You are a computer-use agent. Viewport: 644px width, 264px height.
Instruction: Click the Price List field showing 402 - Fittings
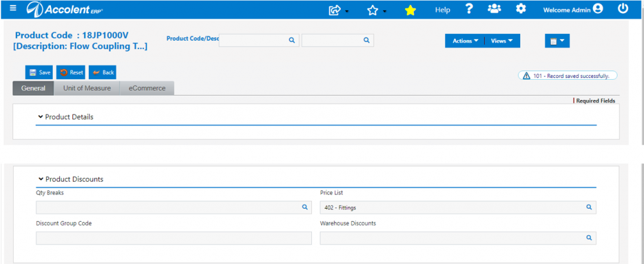[x=458, y=207]
